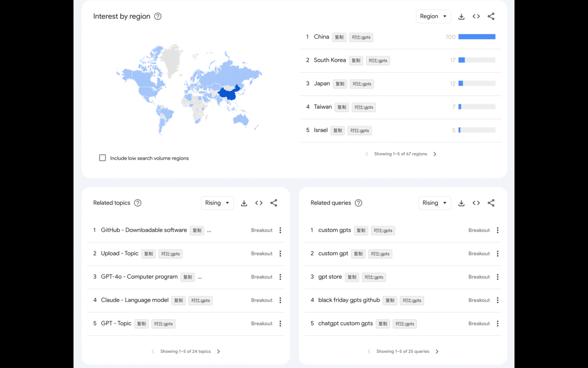Open options menu for custom gpts query
This screenshot has height=368, width=588.
pyautogui.click(x=498, y=230)
